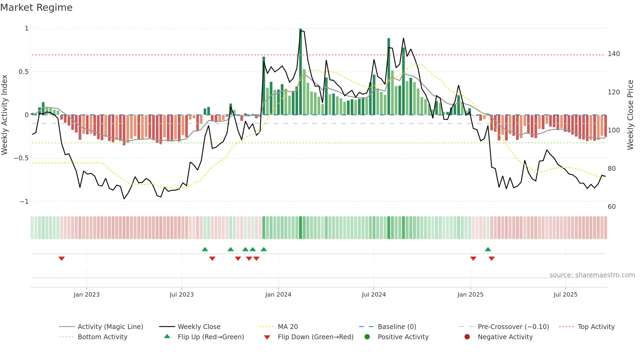Toggle the Positive Activity legend entry
Image resolution: width=644 pixels, height=362 pixels.
click(x=397, y=337)
